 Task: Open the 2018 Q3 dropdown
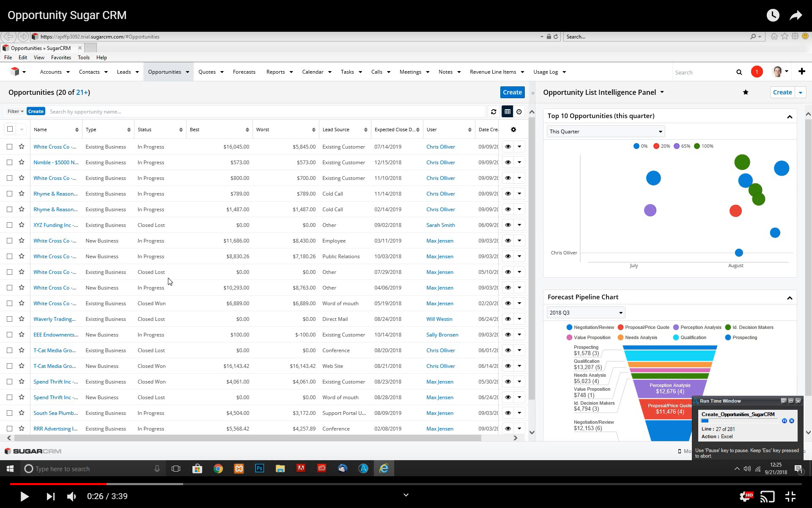(x=586, y=312)
